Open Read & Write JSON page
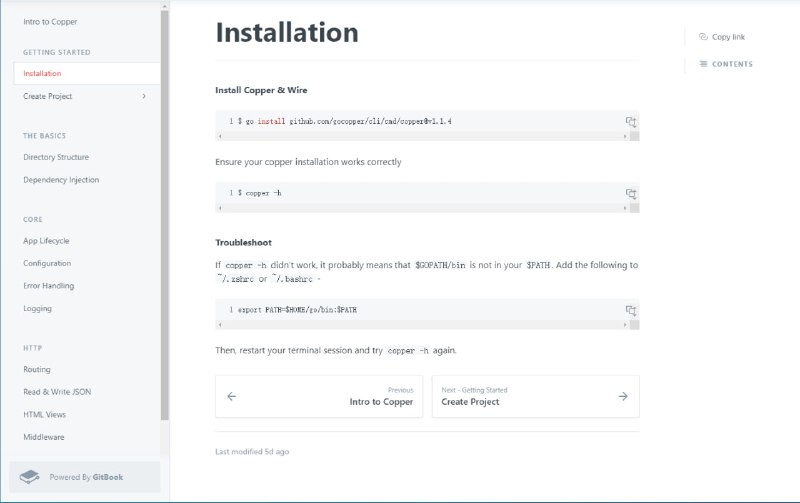 click(x=57, y=392)
